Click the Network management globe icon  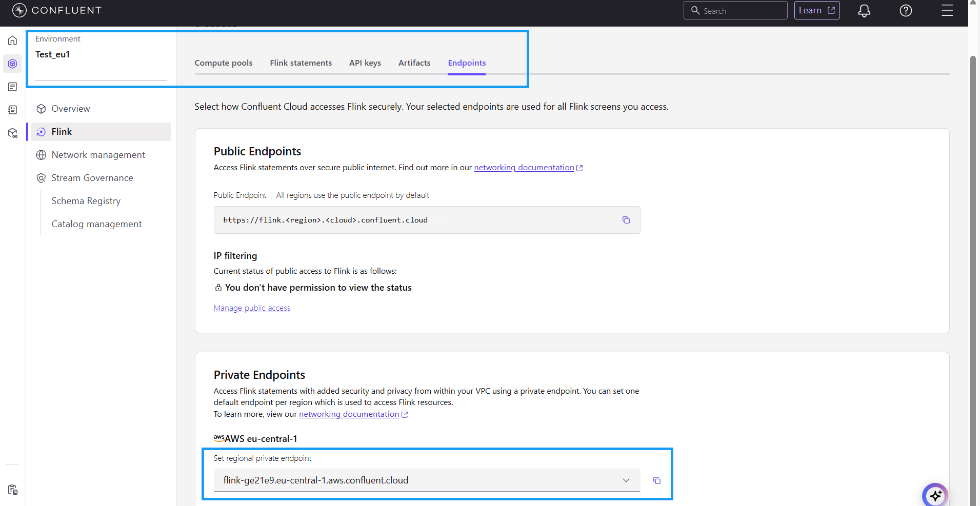pos(42,155)
